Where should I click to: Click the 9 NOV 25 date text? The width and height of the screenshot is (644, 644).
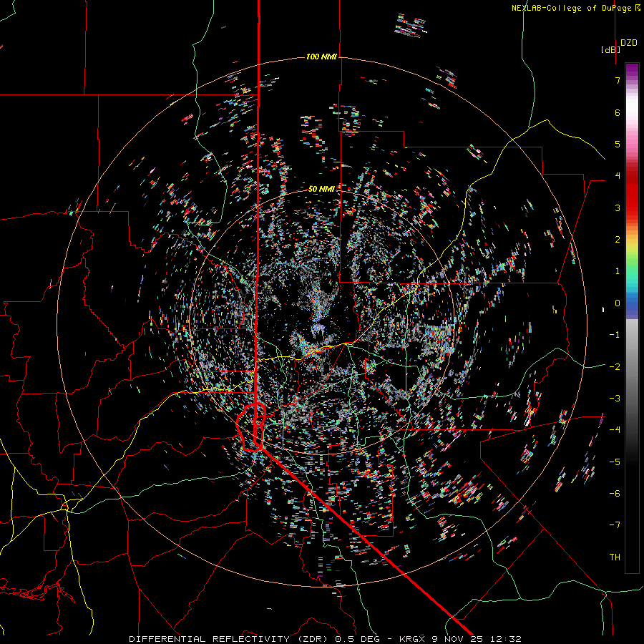tap(456, 639)
